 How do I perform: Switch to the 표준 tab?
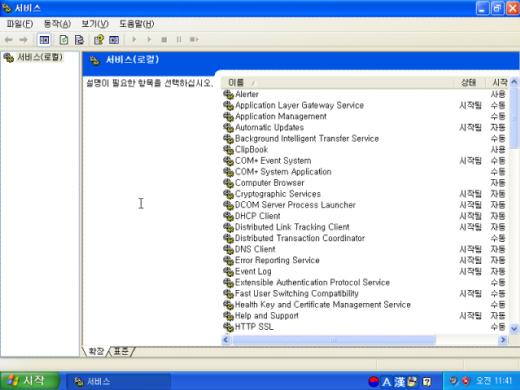[x=121, y=351]
